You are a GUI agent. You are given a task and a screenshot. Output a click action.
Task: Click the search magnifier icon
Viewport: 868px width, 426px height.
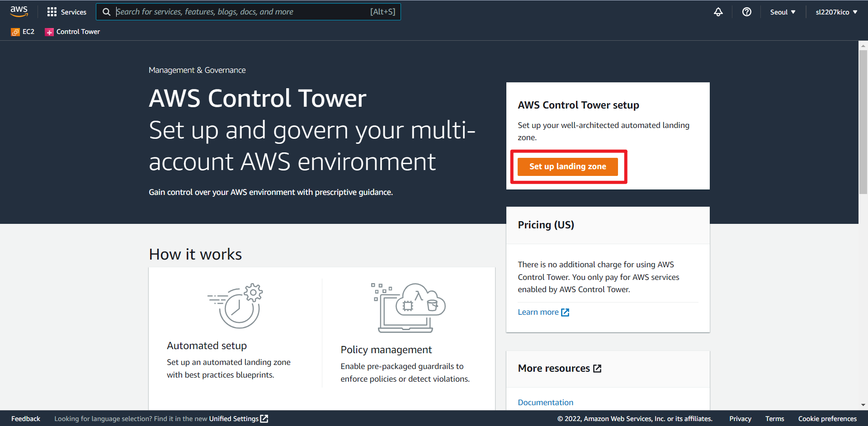[107, 11]
